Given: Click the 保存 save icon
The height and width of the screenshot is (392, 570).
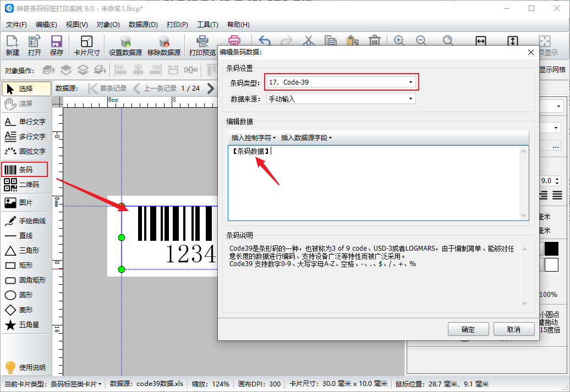Looking at the screenshot, I should tap(56, 45).
